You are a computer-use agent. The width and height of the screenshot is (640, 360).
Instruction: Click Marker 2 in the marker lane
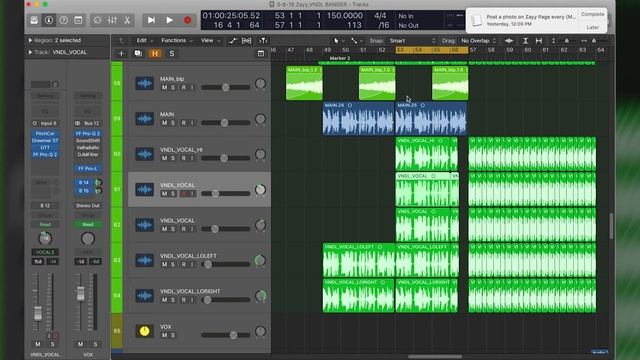tap(340, 58)
